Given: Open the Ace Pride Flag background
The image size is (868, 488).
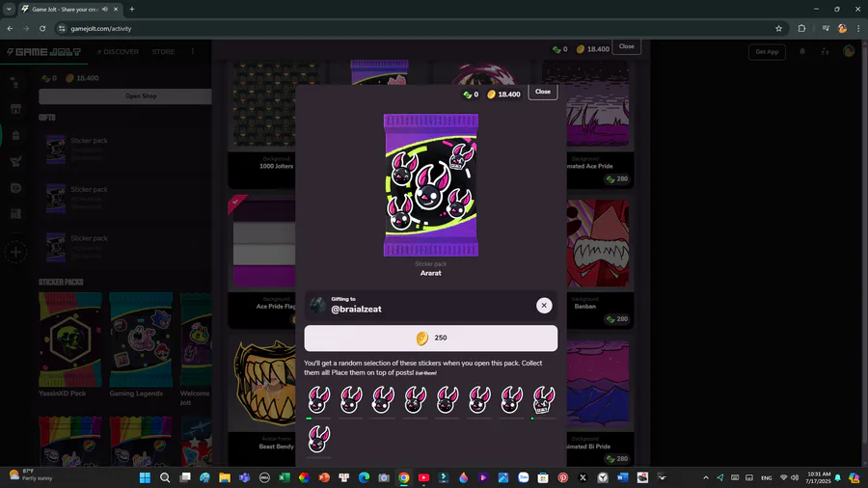Looking at the screenshot, I should (261, 260).
